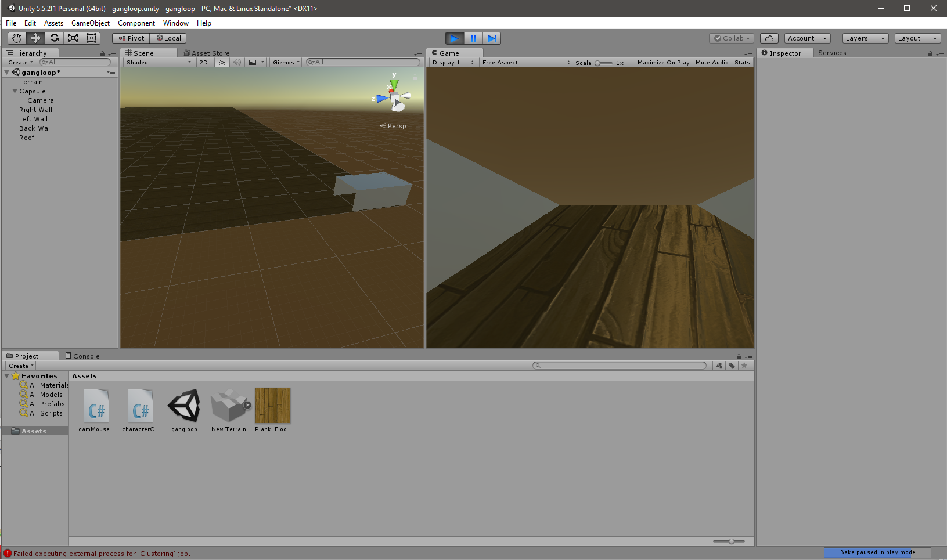
Task: Save search with star icon in Project
Action: click(744, 366)
